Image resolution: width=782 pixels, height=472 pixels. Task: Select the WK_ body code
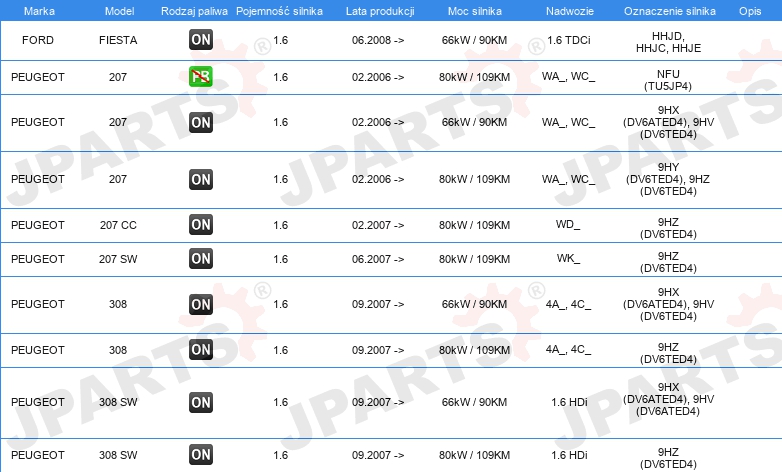pyautogui.click(x=568, y=258)
